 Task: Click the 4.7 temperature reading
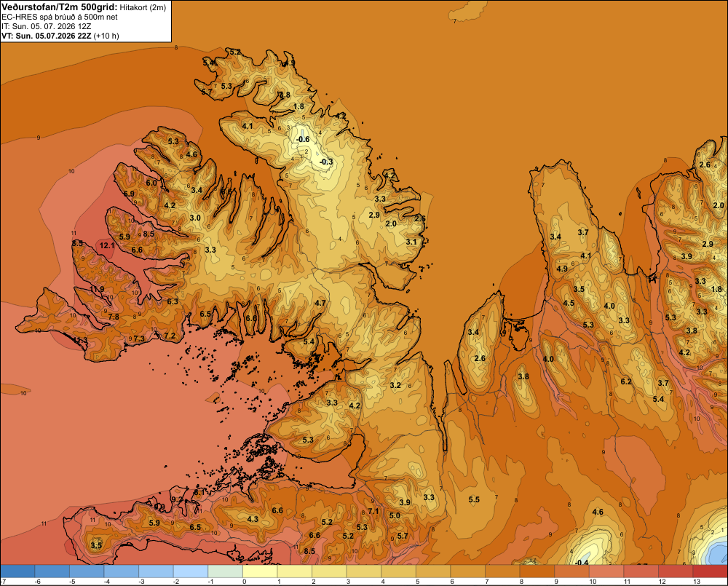pos(320,303)
